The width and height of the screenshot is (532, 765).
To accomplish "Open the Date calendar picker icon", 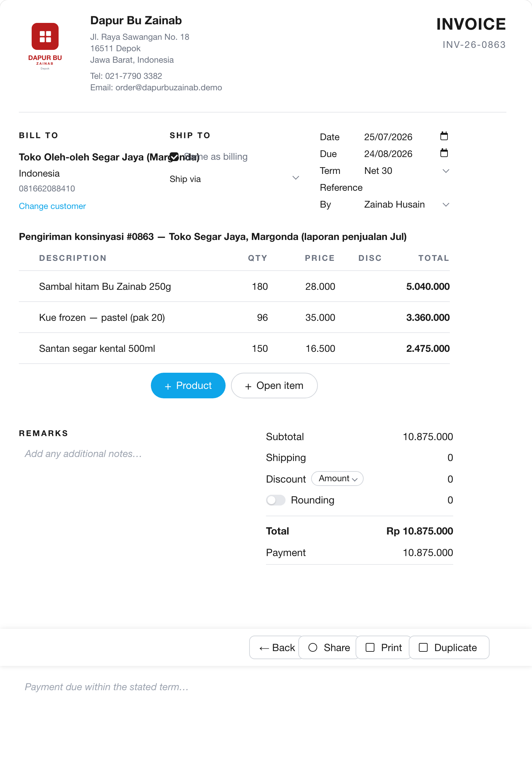I will pos(444,136).
